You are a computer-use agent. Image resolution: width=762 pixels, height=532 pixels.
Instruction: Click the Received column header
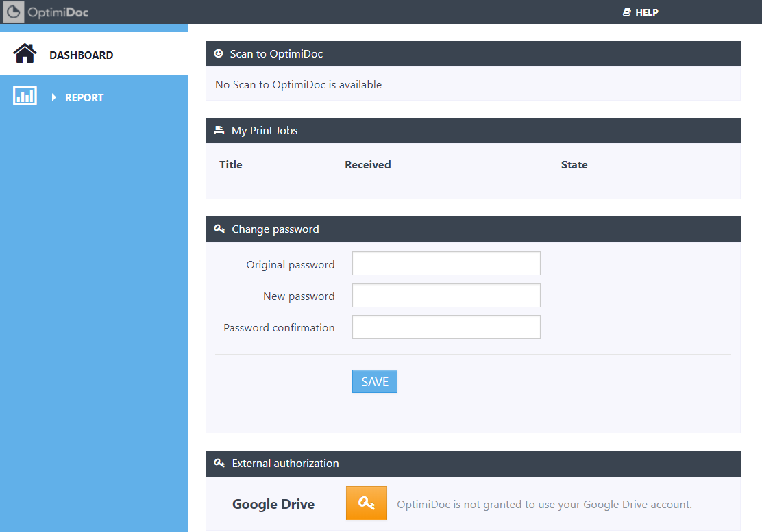[368, 165]
